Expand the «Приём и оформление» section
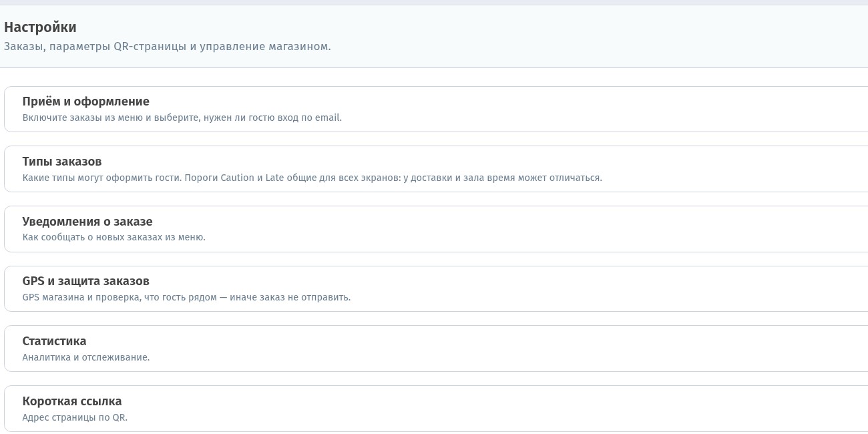 (436, 109)
